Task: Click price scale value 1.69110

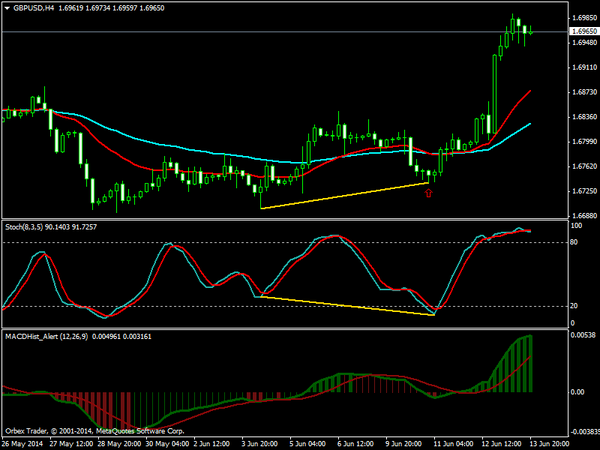Action: pos(584,67)
